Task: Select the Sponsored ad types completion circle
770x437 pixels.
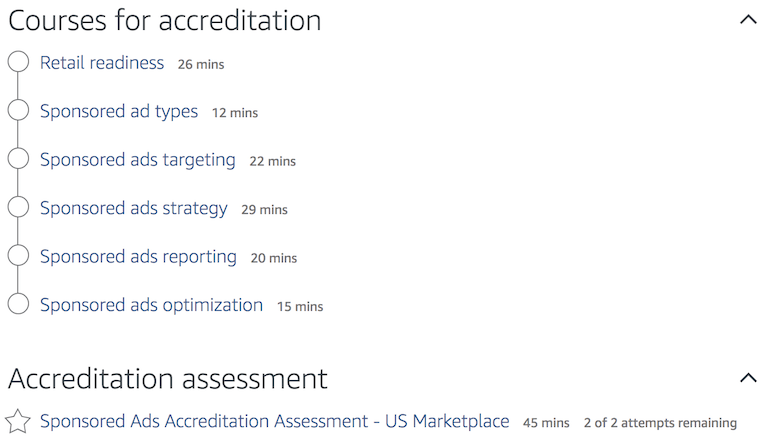Action: [18, 110]
